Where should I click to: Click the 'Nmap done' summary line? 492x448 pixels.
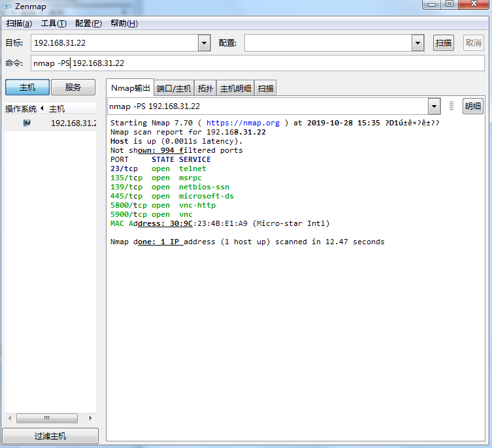tap(247, 242)
